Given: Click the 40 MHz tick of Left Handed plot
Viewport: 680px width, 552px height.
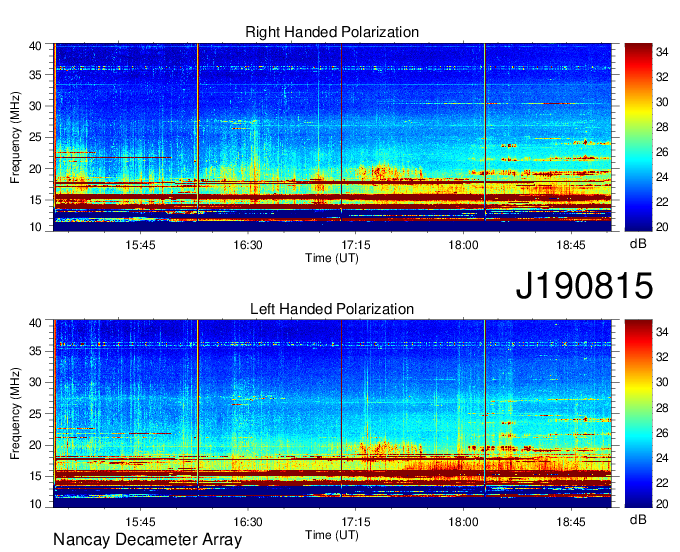Looking at the screenshot, I should click(x=35, y=323).
